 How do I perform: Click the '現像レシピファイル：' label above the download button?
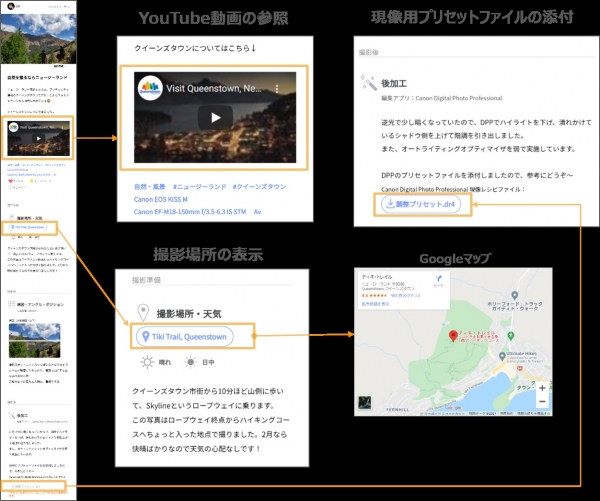(497, 189)
